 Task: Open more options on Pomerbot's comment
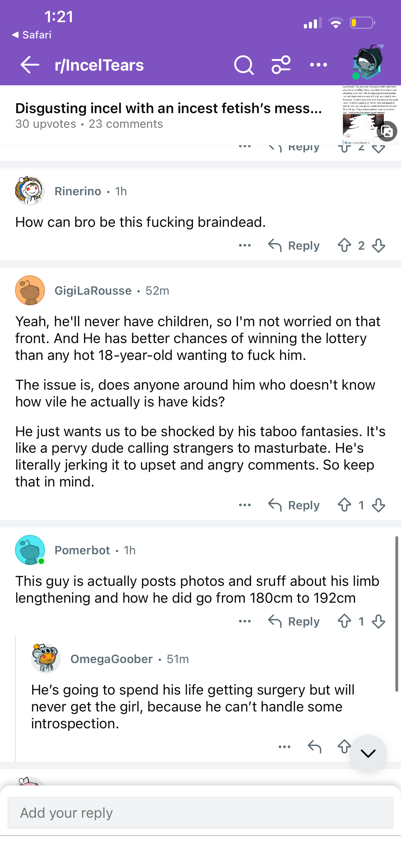[245, 621]
